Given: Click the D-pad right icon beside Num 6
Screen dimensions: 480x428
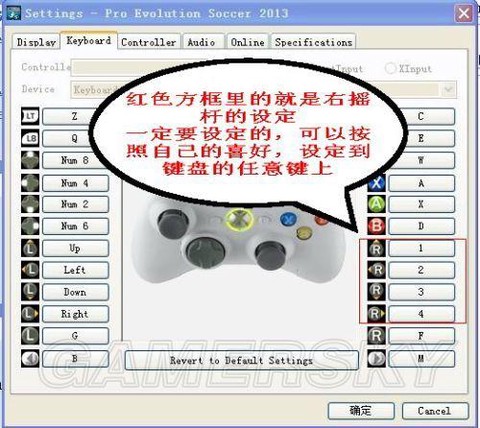Looking at the screenshot, I should click(x=30, y=226).
